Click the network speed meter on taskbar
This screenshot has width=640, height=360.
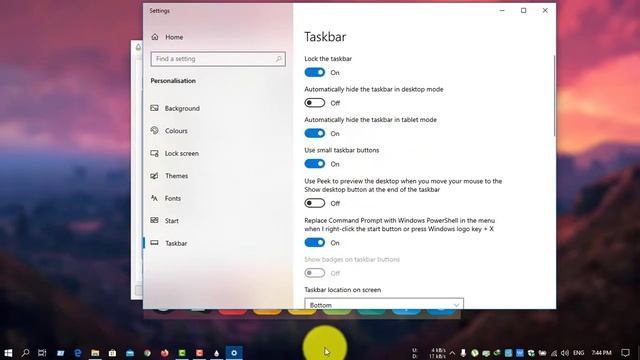pos(429,353)
